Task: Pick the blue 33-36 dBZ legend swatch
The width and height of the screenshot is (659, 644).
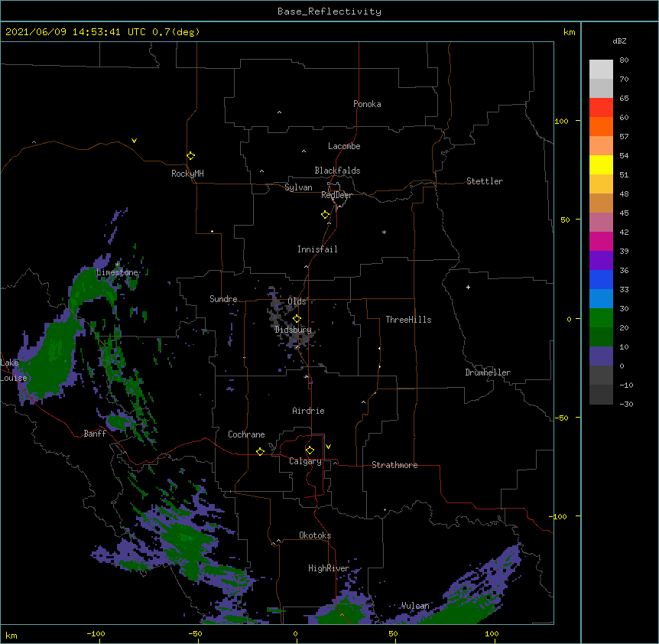Action: (601, 279)
